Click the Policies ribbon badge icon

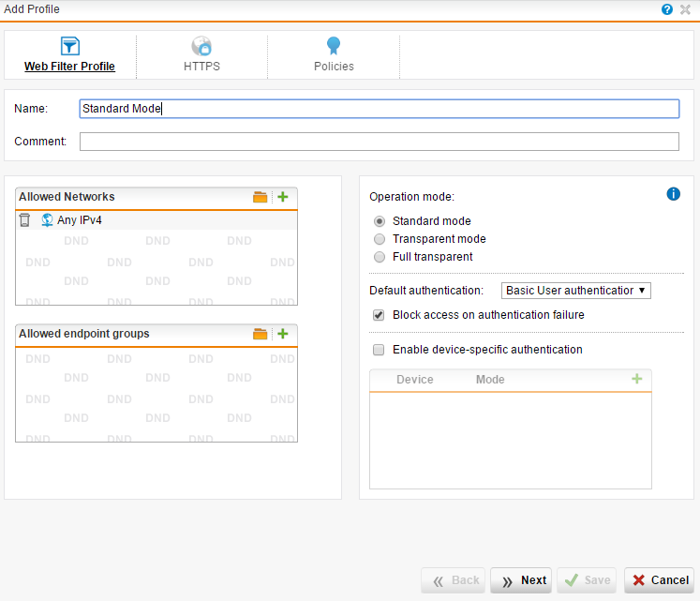pyautogui.click(x=334, y=46)
